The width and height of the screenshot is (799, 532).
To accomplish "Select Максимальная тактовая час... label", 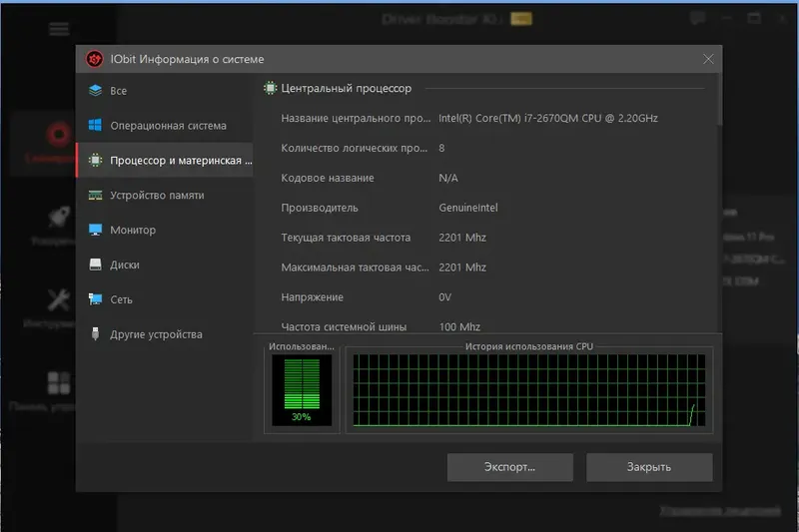I will [355, 267].
